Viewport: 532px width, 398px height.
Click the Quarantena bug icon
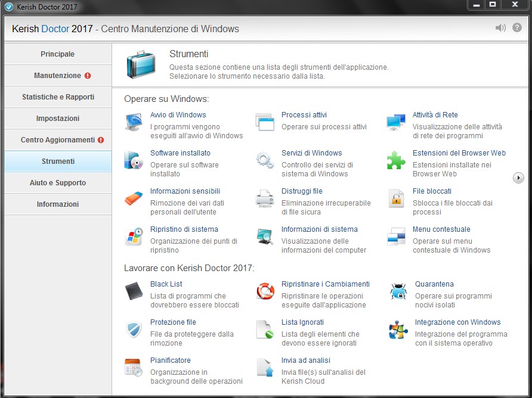pyautogui.click(x=398, y=291)
